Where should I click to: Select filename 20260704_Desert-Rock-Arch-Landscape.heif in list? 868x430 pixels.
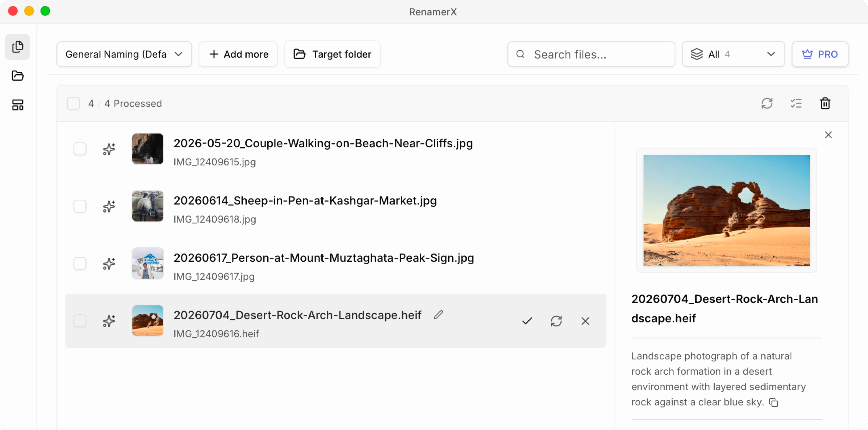click(297, 315)
